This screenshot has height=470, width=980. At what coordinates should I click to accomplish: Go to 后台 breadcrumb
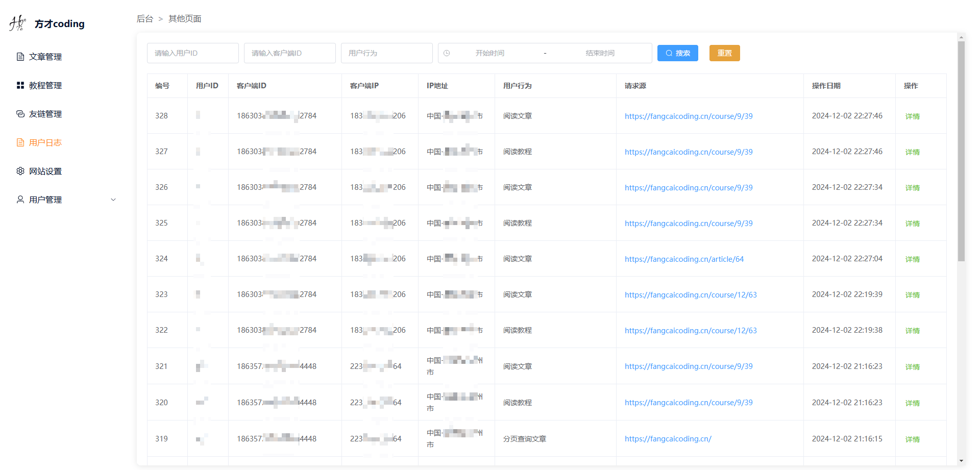[145, 19]
